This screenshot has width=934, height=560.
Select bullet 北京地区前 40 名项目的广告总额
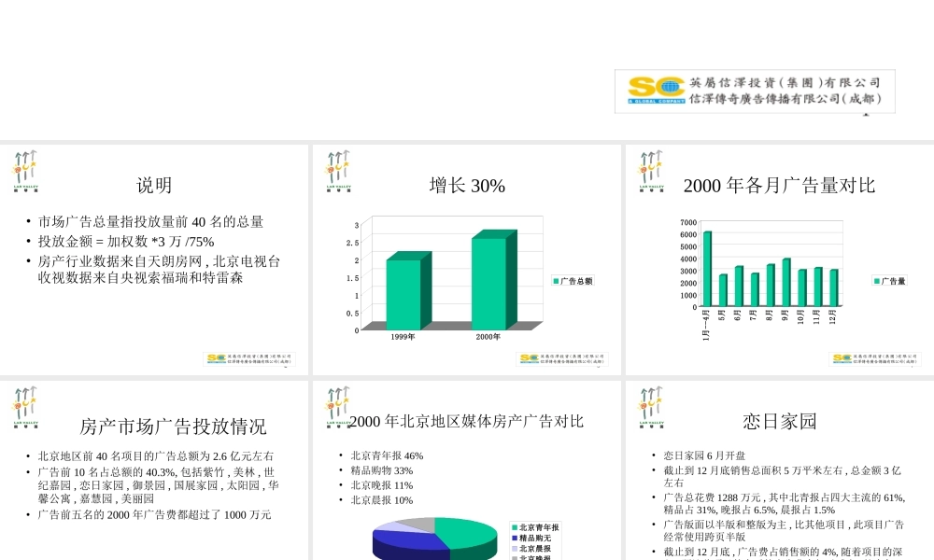click(155, 456)
